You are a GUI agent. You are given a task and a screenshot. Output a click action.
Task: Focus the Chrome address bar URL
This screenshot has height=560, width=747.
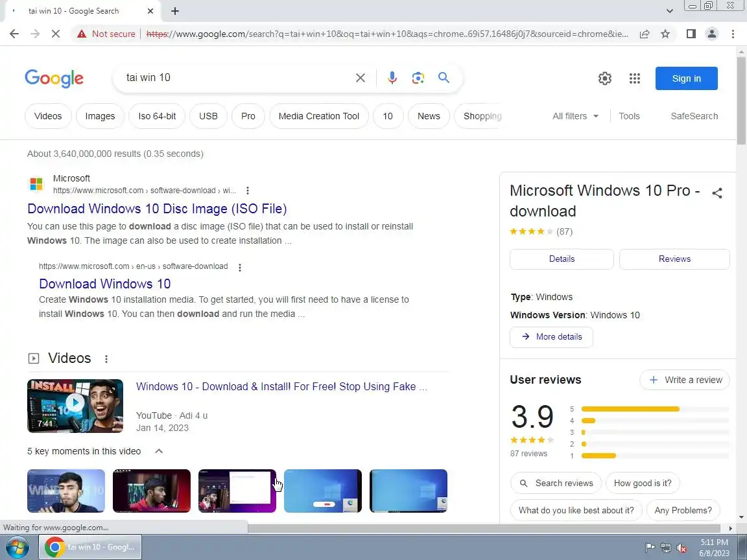pyautogui.click(x=387, y=34)
